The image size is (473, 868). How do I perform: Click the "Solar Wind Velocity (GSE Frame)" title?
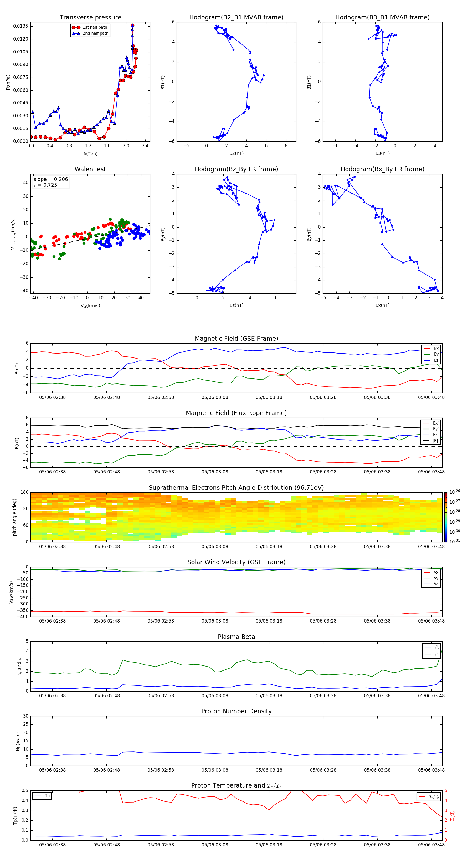pyautogui.click(x=236, y=562)
